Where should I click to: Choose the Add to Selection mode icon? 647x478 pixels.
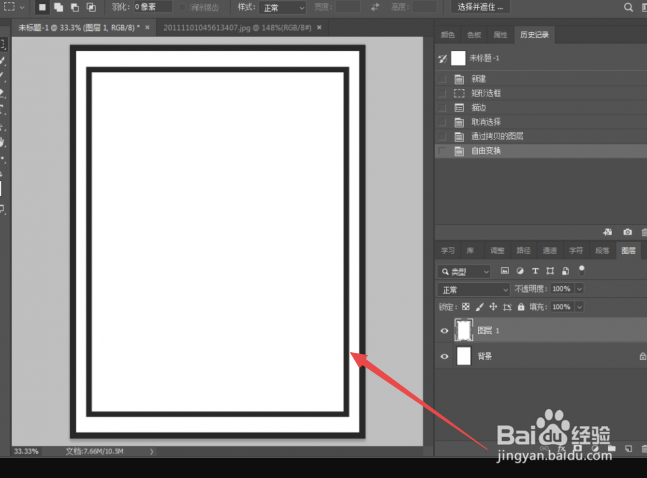[x=58, y=7]
